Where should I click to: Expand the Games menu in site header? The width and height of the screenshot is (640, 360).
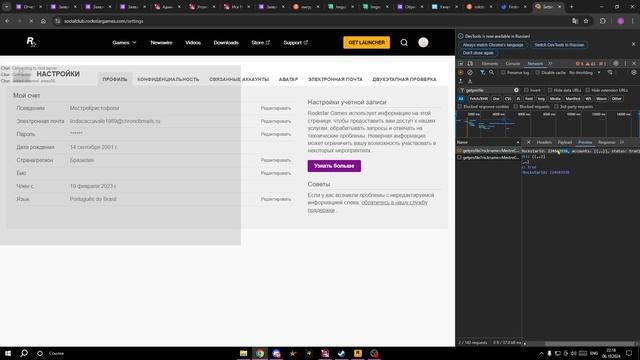(x=124, y=42)
